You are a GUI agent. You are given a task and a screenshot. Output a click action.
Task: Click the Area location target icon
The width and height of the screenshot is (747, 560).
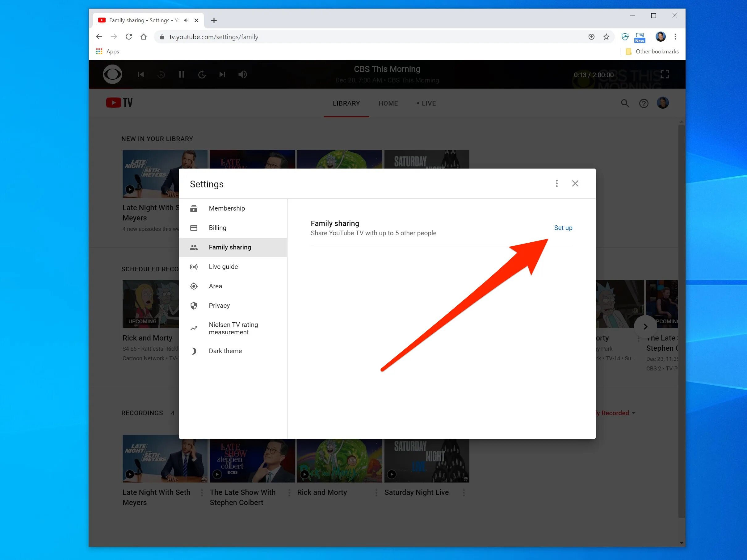coord(194,286)
